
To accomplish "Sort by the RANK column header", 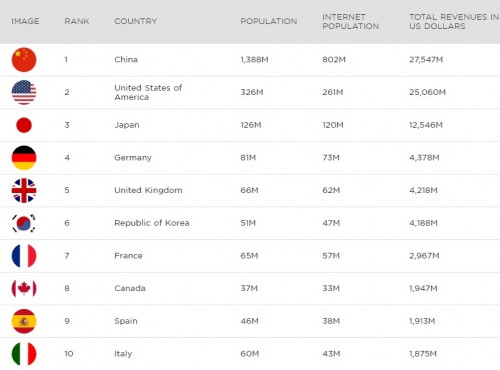I will [x=77, y=21].
